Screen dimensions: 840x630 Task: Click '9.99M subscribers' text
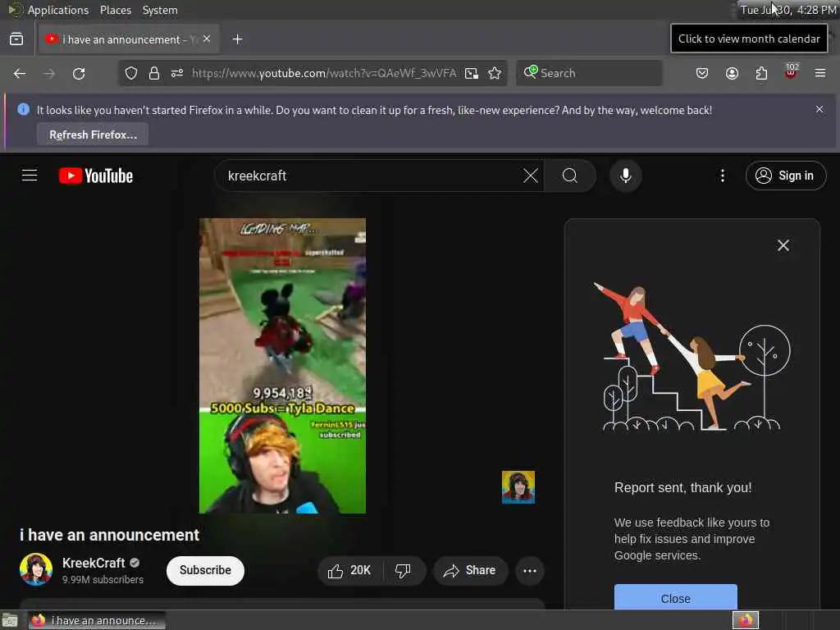[x=103, y=580]
